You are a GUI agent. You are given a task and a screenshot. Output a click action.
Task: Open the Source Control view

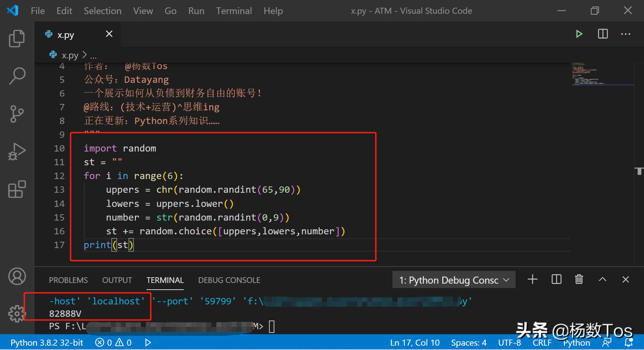[17, 114]
